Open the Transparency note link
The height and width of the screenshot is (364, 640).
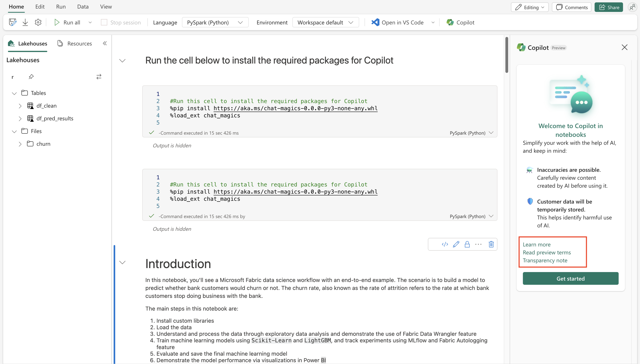(545, 261)
